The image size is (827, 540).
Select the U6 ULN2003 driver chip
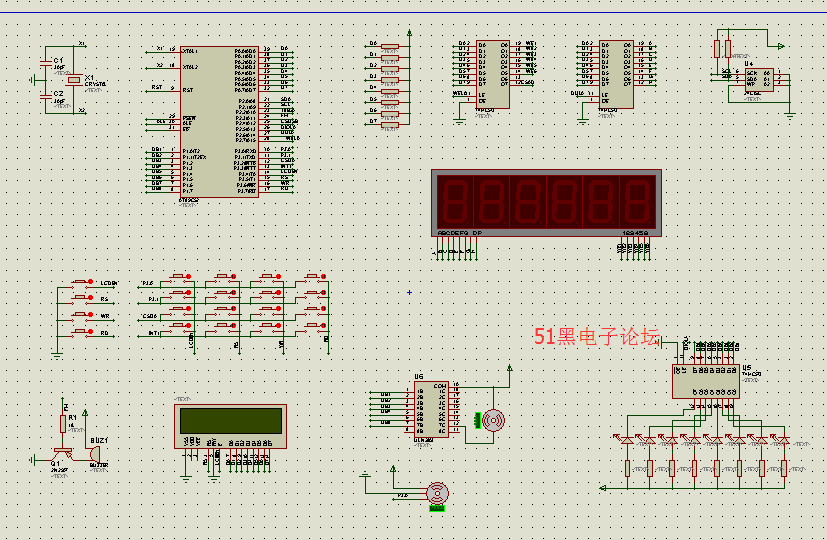(431, 409)
